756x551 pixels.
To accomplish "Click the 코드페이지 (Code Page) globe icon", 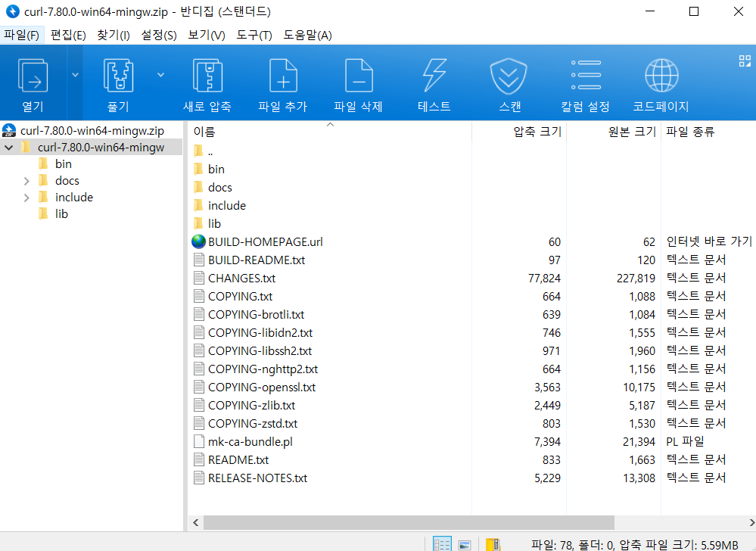I will pyautogui.click(x=661, y=75).
